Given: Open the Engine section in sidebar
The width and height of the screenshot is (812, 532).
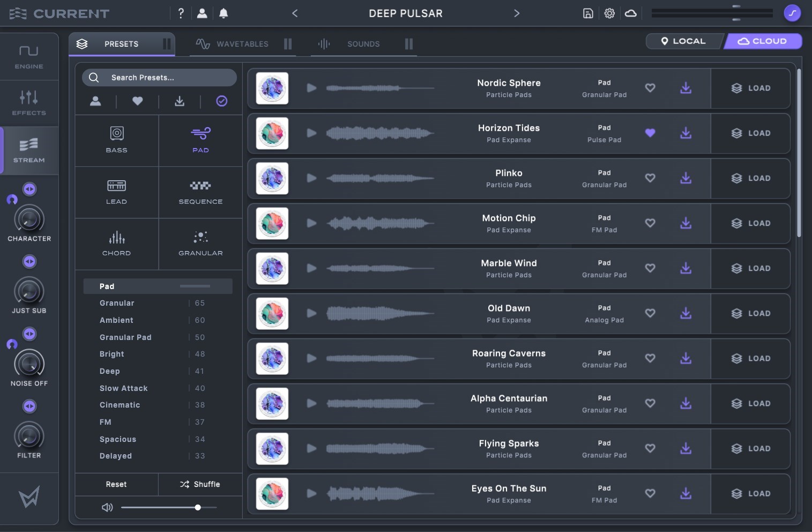Looking at the screenshot, I should tap(29, 57).
